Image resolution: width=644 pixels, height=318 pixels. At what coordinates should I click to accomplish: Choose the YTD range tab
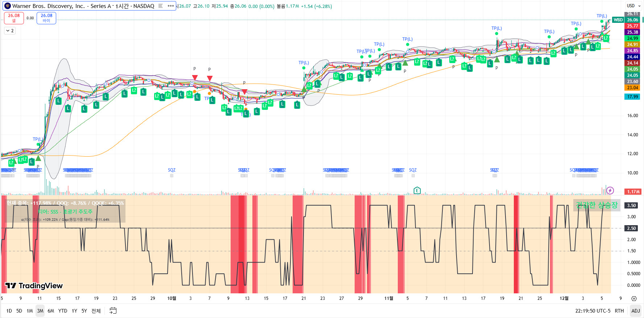pos(63,311)
